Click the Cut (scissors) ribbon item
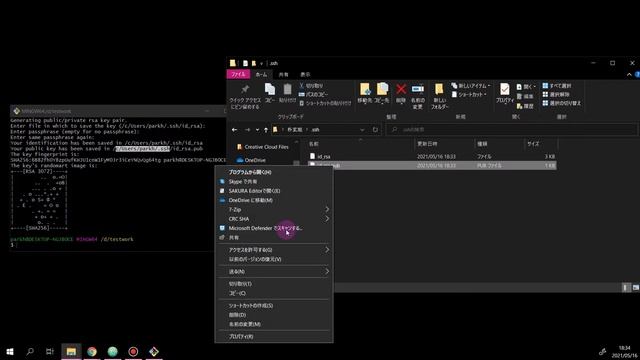This screenshot has height=360, width=640. pyautogui.click(x=311, y=86)
